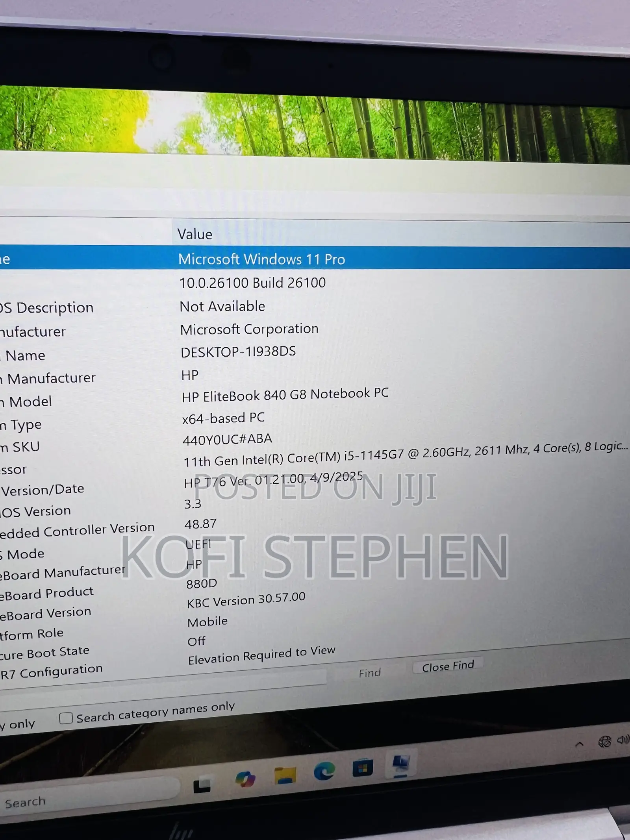Select the System Type item label
630x840 pixels.
[20, 425]
